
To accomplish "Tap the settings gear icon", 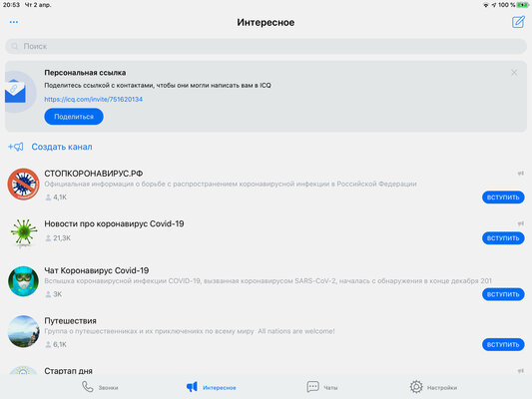I will (x=416, y=387).
